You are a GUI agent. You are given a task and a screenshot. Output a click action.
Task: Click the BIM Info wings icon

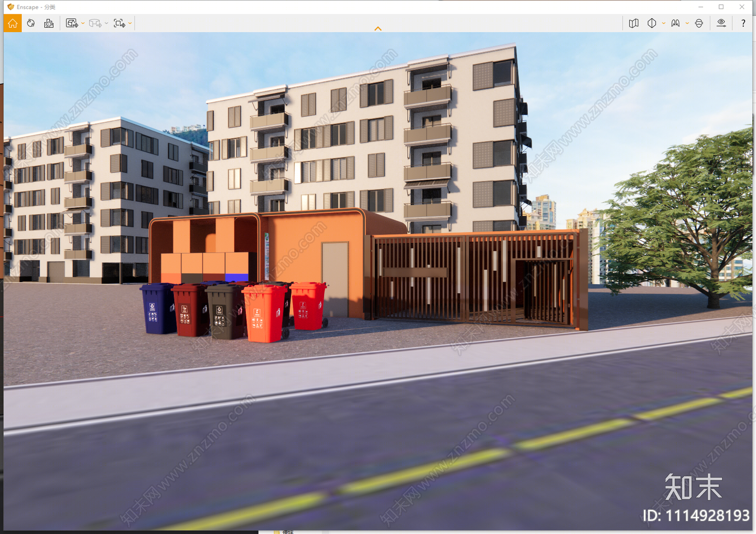click(x=676, y=23)
